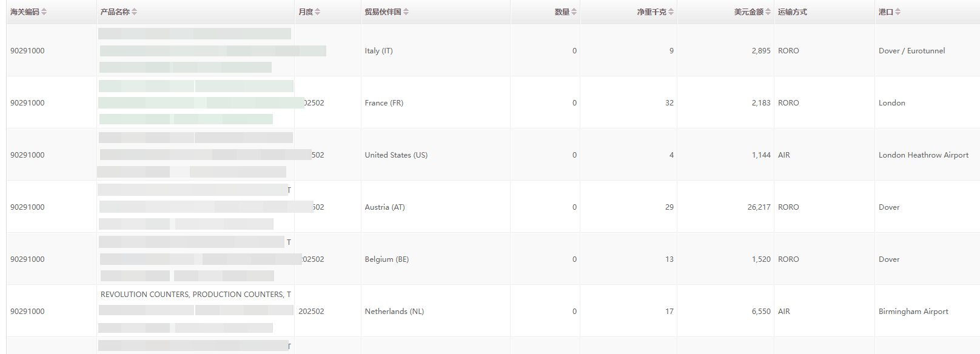Toggle sorting icon next to 贸易伙伴国
The image size is (980, 354).
[406, 12]
